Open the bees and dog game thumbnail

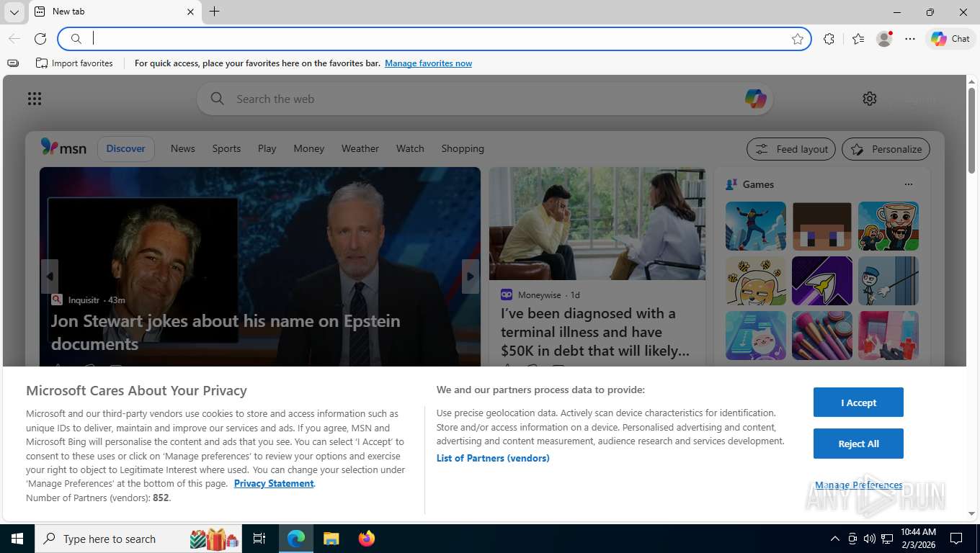click(756, 281)
